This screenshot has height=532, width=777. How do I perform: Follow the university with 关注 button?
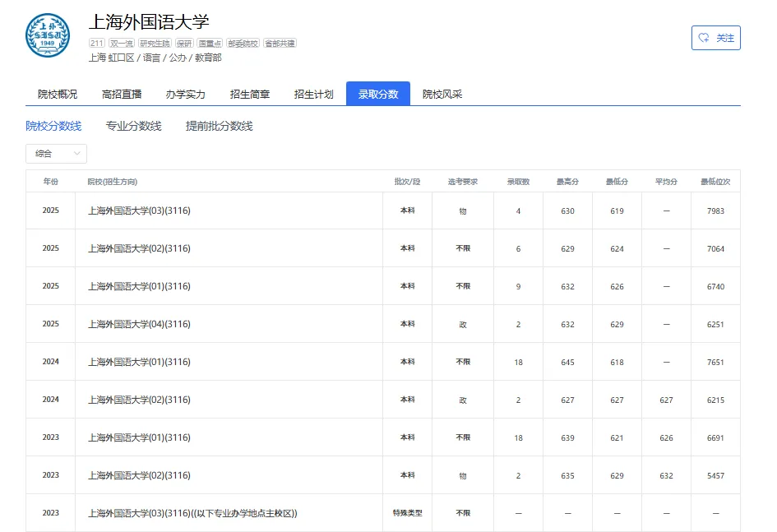coord(716,38)
